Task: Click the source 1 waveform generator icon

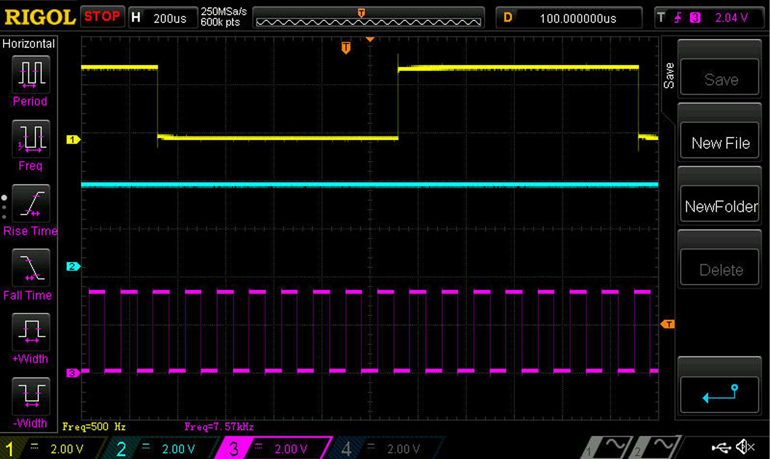Action: pyautogui.click(x=606, y=447)
